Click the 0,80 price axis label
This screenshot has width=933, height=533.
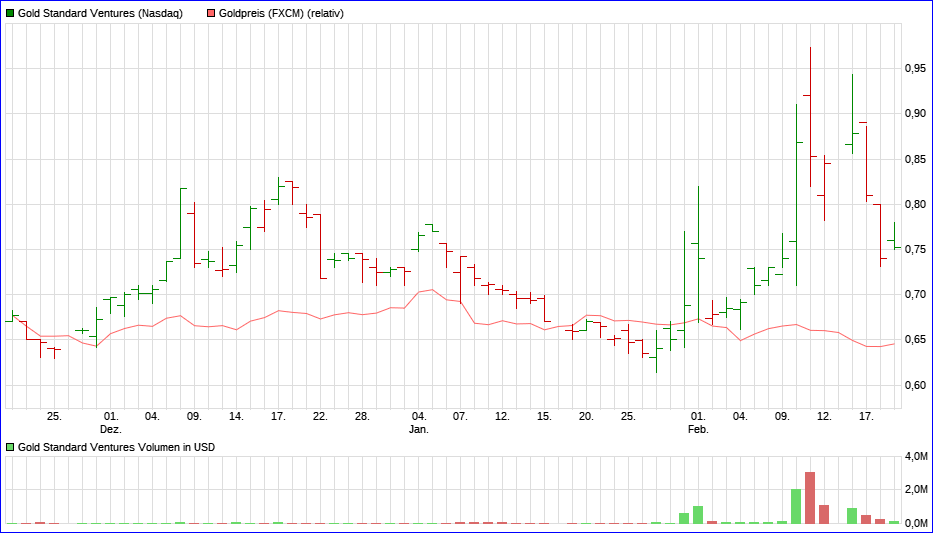914,204
